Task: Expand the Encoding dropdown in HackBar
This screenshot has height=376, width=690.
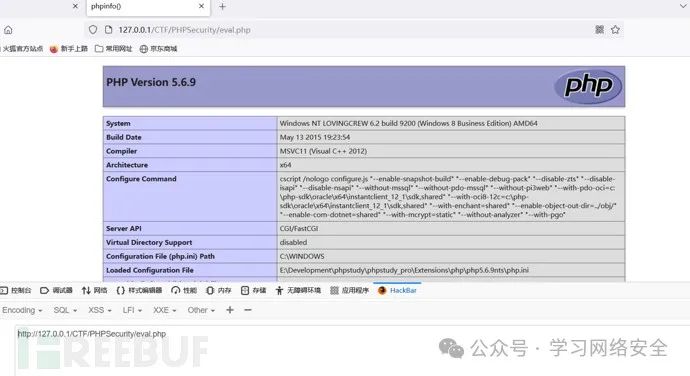Action: 22,310
